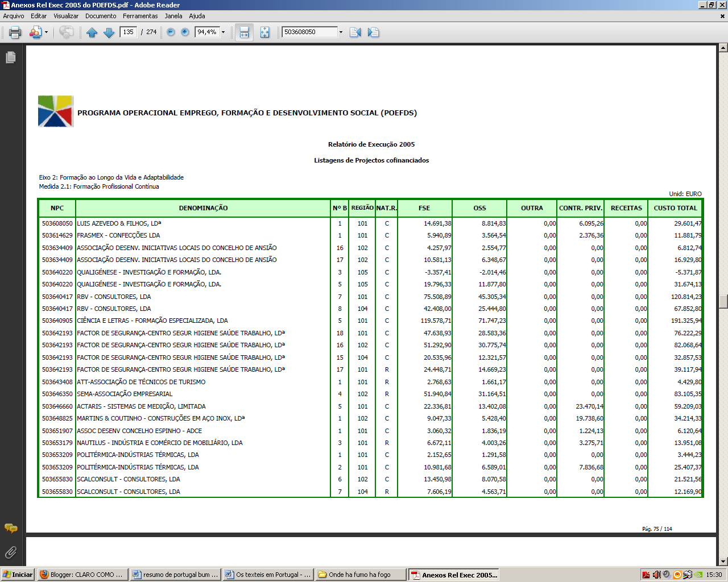This screenshot has width=728, height=582.
Task: Click the orange circular icon in the system tray
Action: tap(677, 575)
